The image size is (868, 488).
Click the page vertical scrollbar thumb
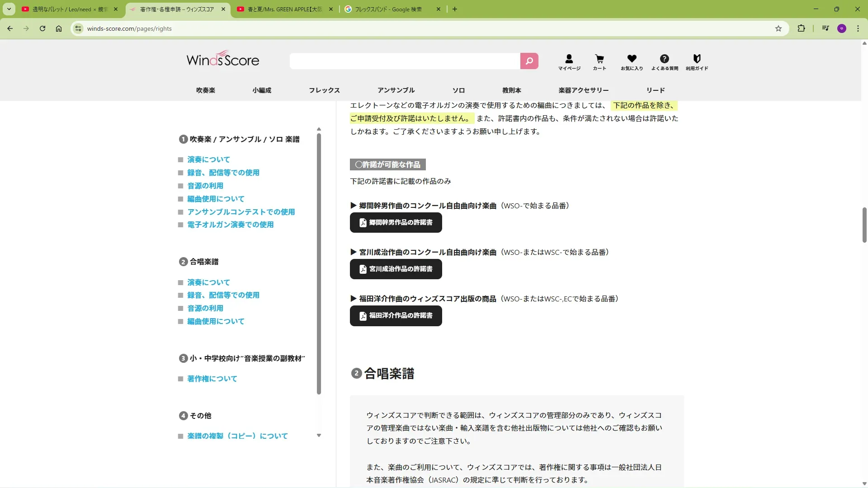click(864, 225)
